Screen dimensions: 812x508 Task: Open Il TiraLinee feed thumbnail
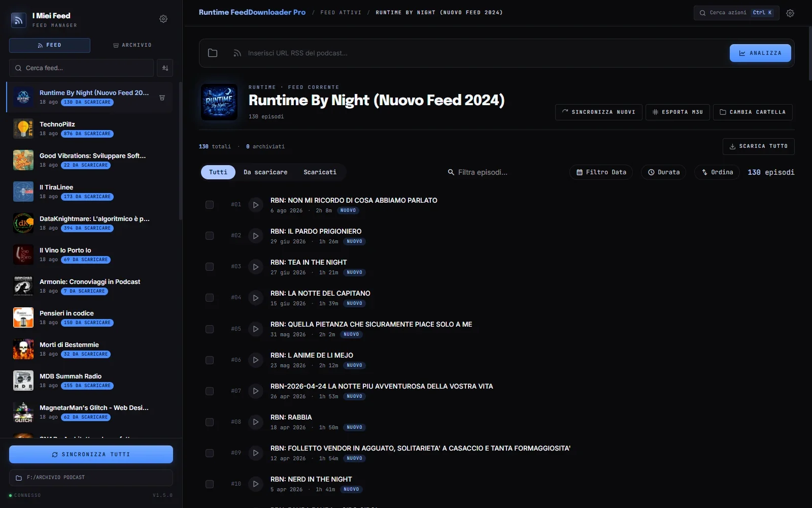[x=23, y=192]
